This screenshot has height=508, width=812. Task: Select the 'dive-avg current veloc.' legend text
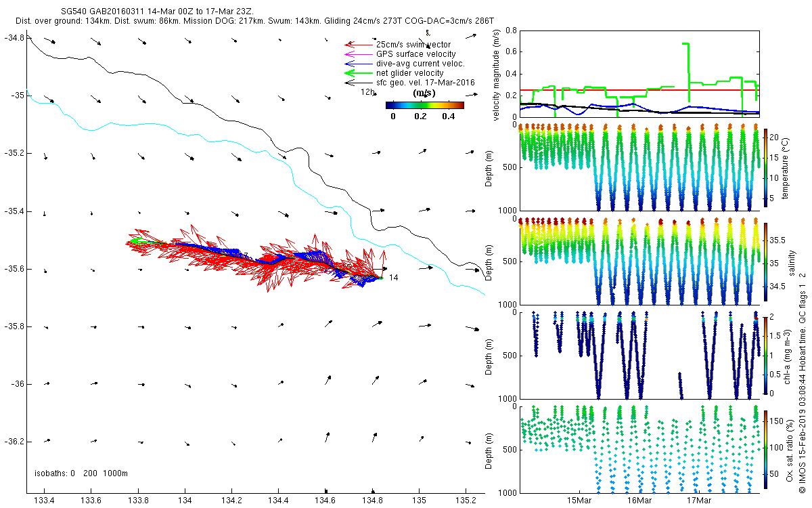421,64
